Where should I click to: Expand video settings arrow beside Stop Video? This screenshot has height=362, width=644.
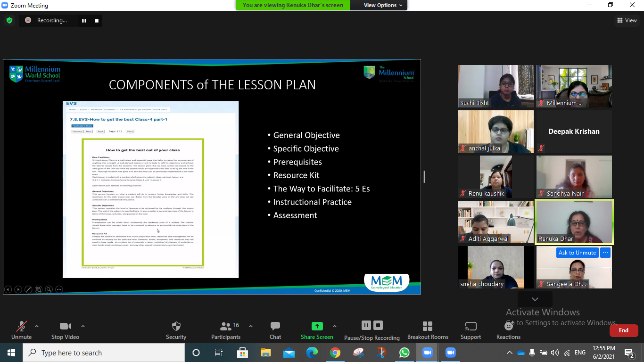83,326
